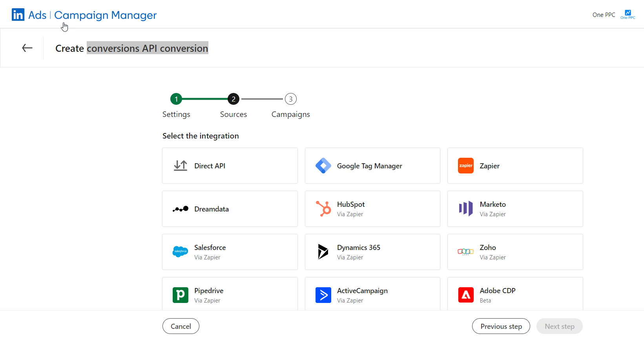This screenshot has width=644, height=341.
Task: Open the One PPC account name
Action: click(604, 15)
